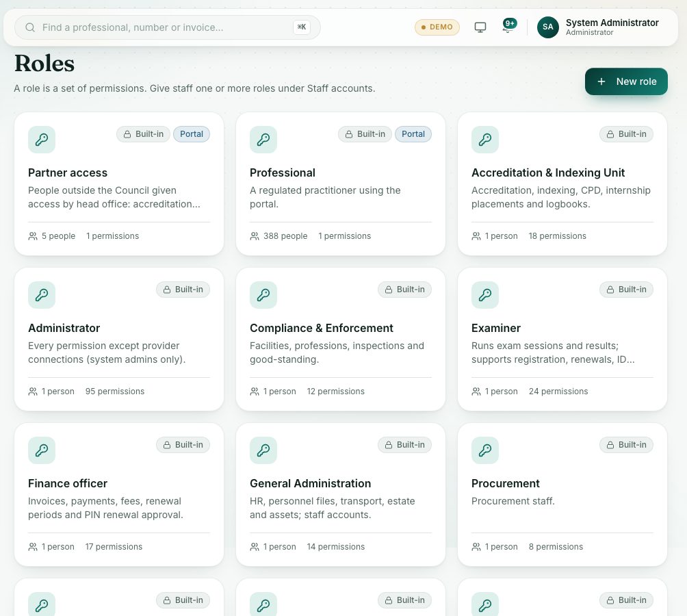Click Built-in badge on Finance officer card
Image resolution: width=687 pixels, height=616 pixels.
(183, 445)
